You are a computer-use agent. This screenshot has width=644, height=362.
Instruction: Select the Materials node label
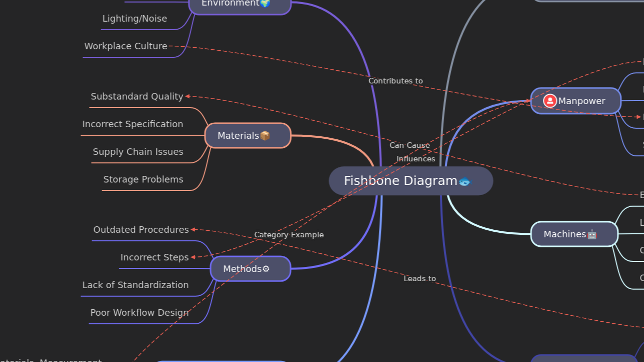[x=238, y=136]
